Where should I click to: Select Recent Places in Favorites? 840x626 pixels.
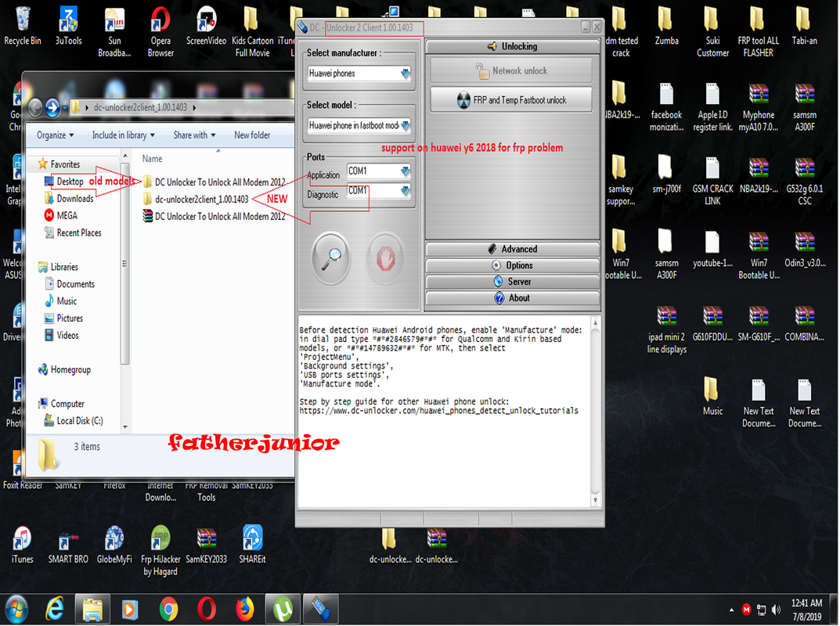pyautogui.click(x=73, y=233)
